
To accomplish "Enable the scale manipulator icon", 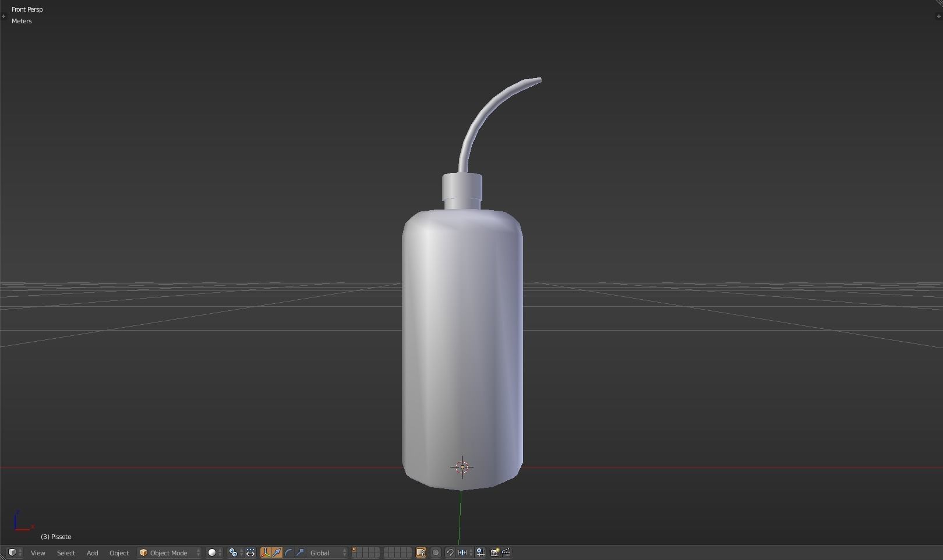I will [300, 552].
